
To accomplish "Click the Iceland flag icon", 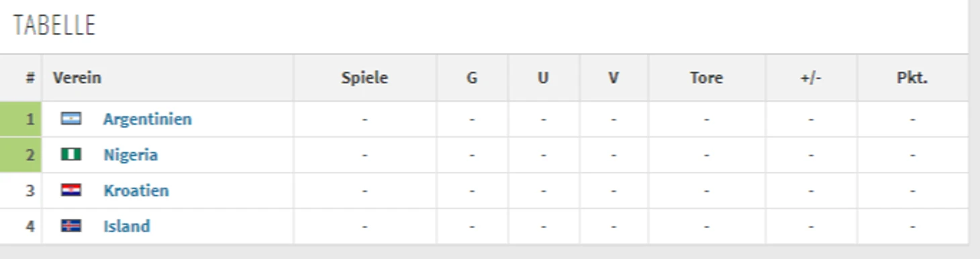I will point(71,225).
